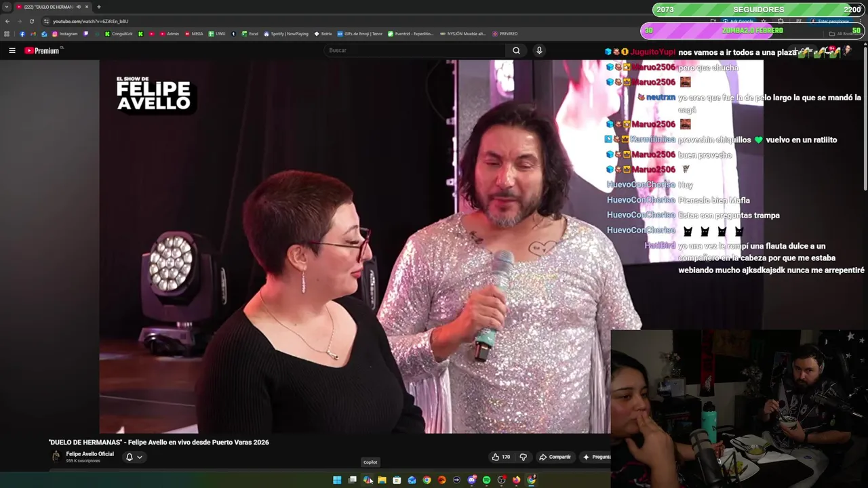This screenshot has height=488, width=868.
Task: Open Microsoft Store from the taskbar
Action: [397, 480]
